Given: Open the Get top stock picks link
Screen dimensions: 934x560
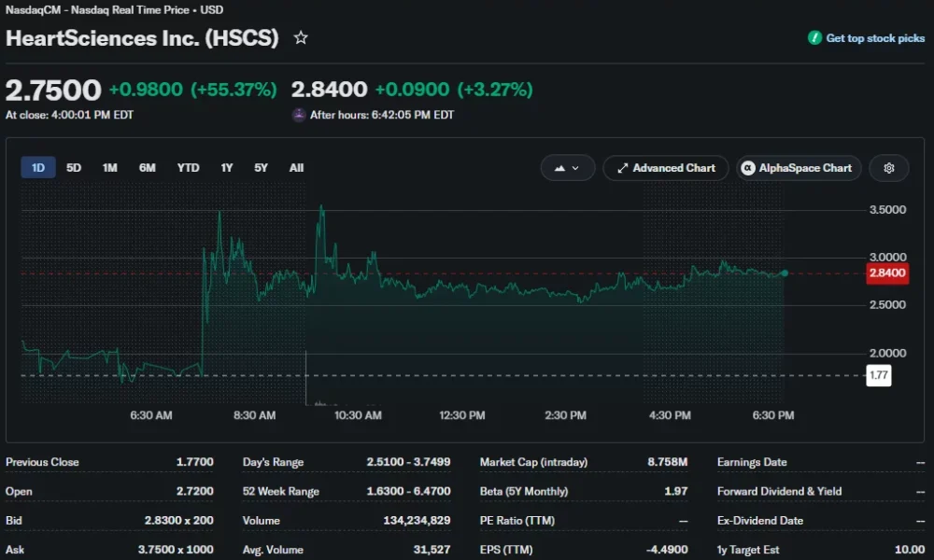Looking at the screenshot, I should [875, 38].
